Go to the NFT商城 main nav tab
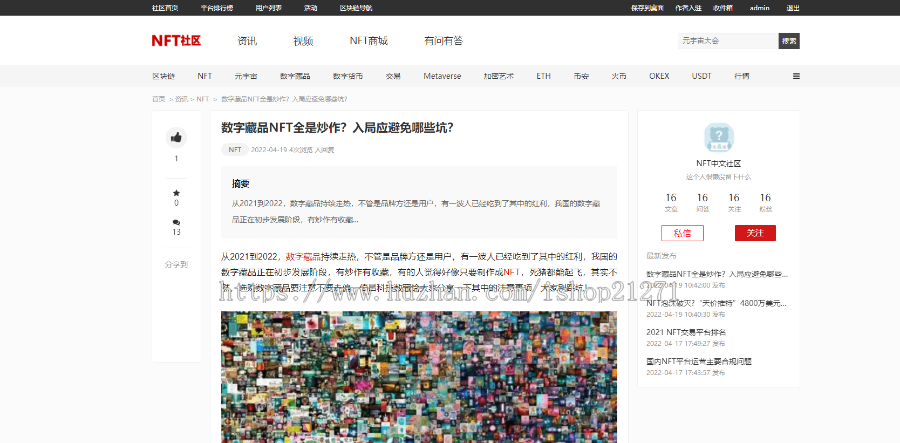The height and width of the screenshot is (443, 900). tap(368, 41)
